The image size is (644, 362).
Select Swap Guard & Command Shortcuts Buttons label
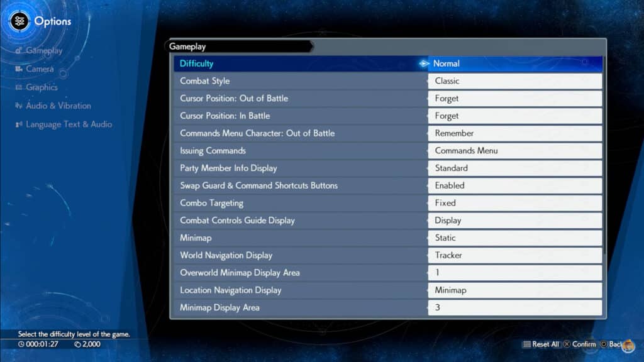(258, 185)
